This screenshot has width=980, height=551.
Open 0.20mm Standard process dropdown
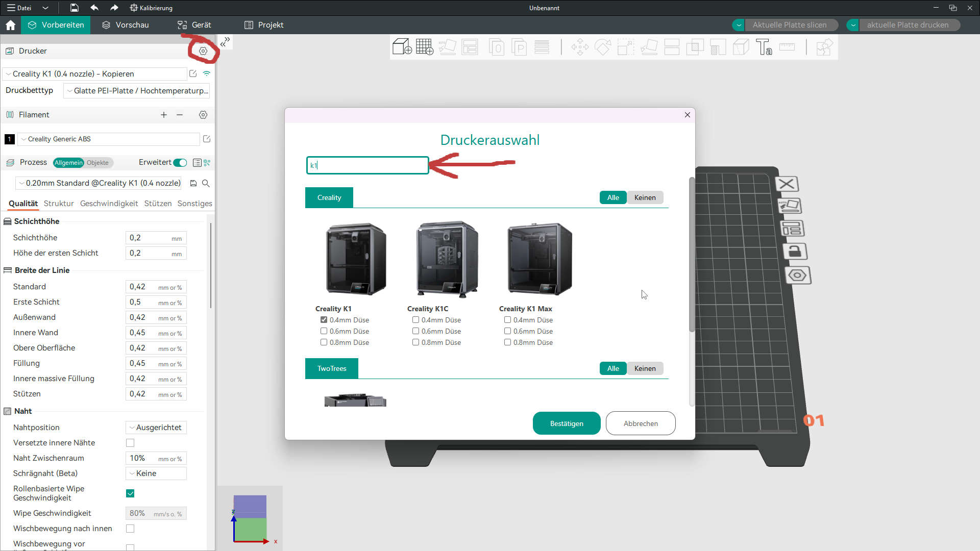(x=99, y=183)
